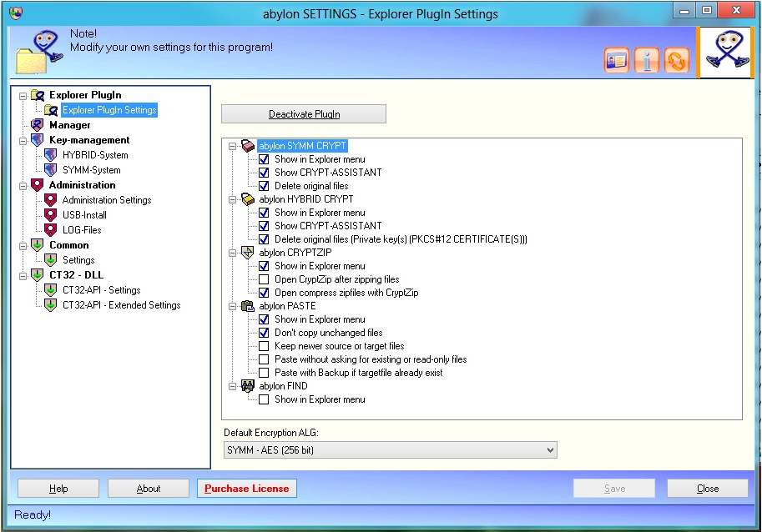The image size is (762, 532).
Task: Select CT32-API - Extended Settings entry
Action: [121, 305]
